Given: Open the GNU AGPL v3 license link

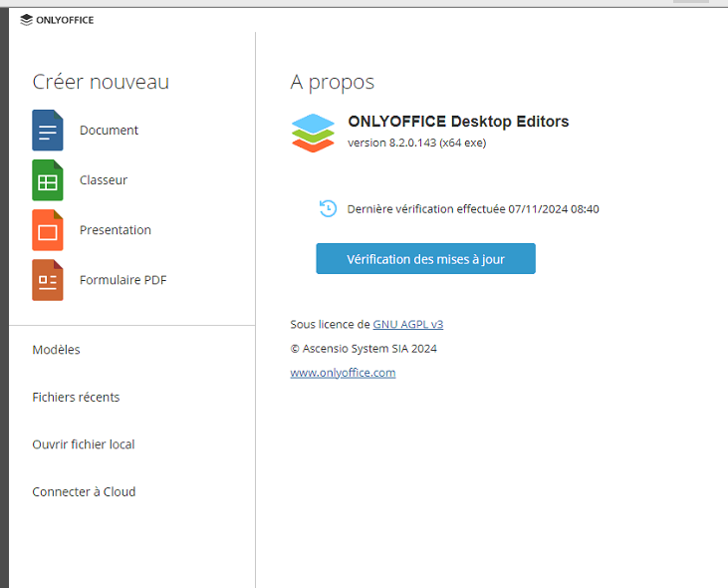Looking at the screenshot, I should click(x=408, y=324).
